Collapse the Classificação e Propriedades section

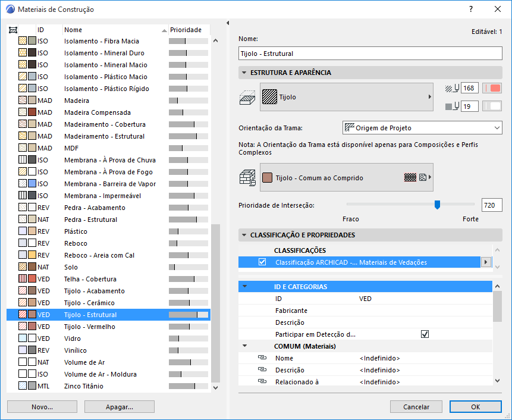click(244, 235)
